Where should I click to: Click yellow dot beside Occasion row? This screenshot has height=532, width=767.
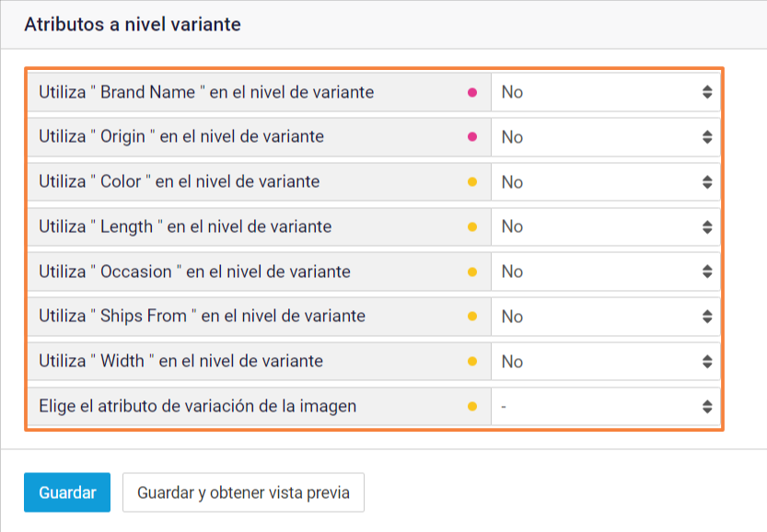[472, 272]
